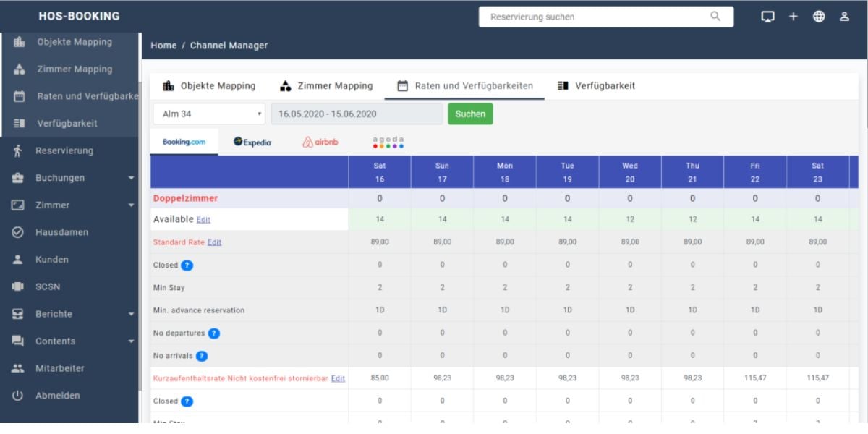Viewport: 868px width, 434px height.
Task: Open the globe language icon
Action: (x=819, y=17)
